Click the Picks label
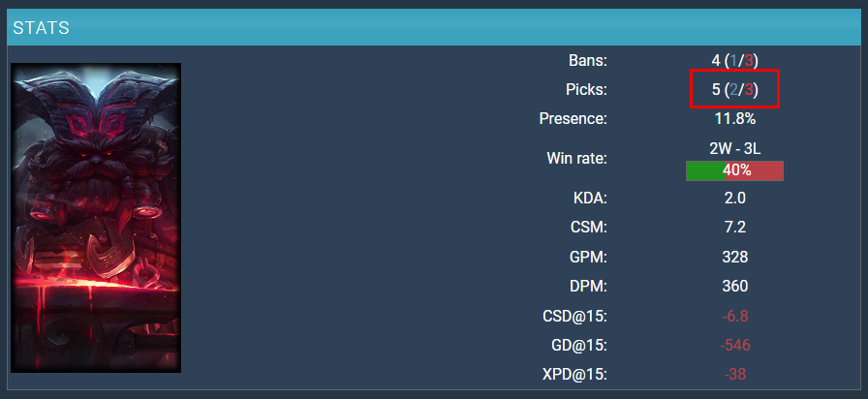This screenshot has height=399, width=868. click(x=585, y=89)
